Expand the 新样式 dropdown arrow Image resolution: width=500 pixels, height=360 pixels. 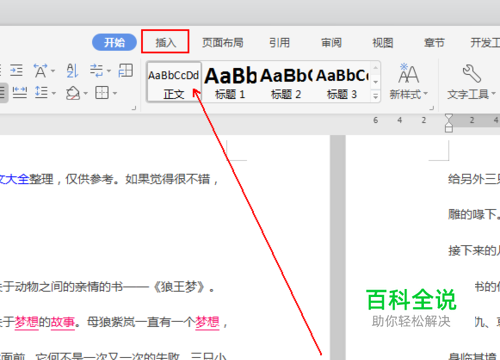pyautogui.click(x=426, y=94)
